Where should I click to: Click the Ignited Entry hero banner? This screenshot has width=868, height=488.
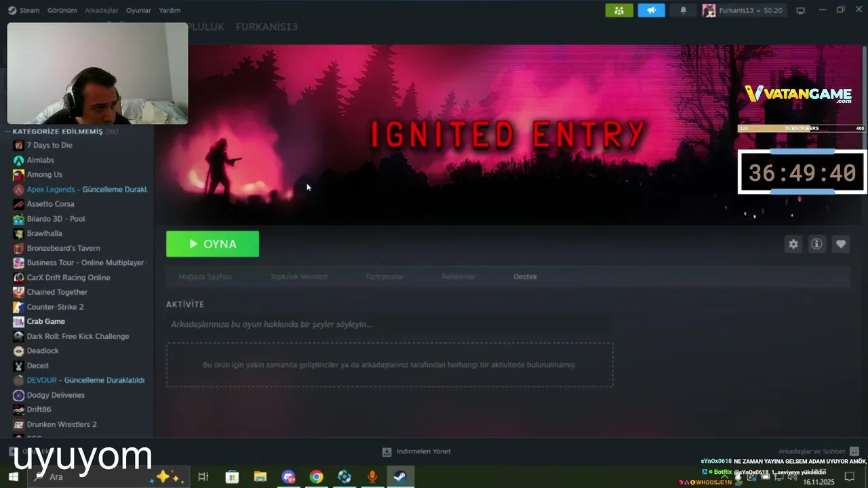[509, 134]
